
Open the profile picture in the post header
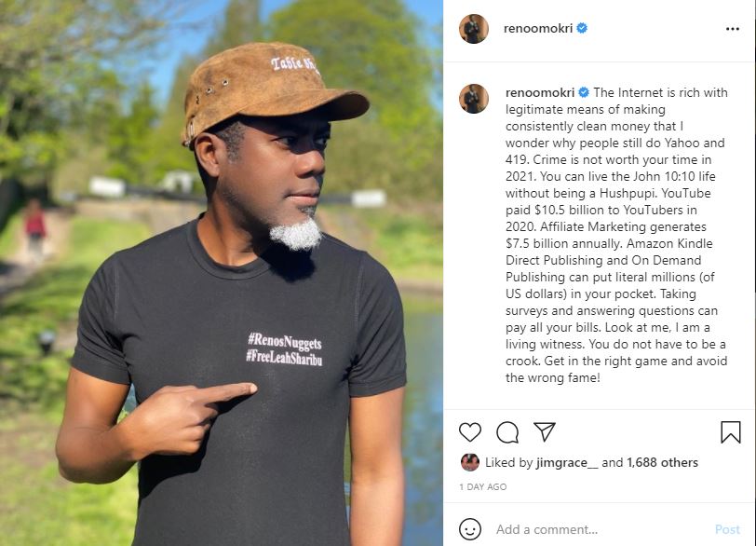click(474, 29)
